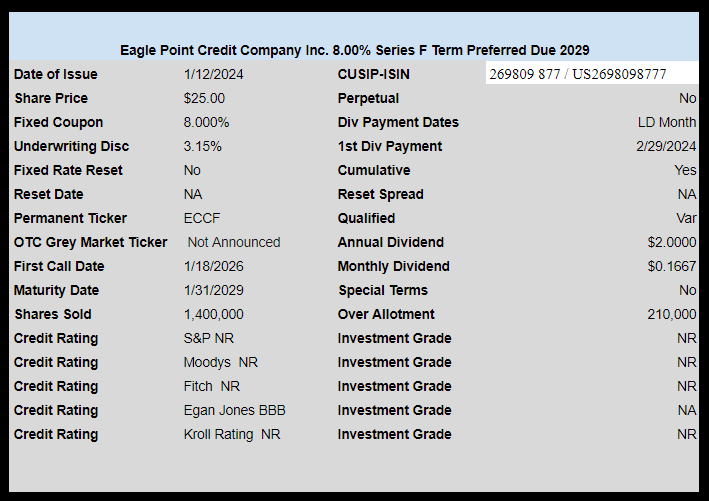This screenshot has width=709, height=501.
Task: Click the CUSIP-ISIN value field
Action: point(577,74)
